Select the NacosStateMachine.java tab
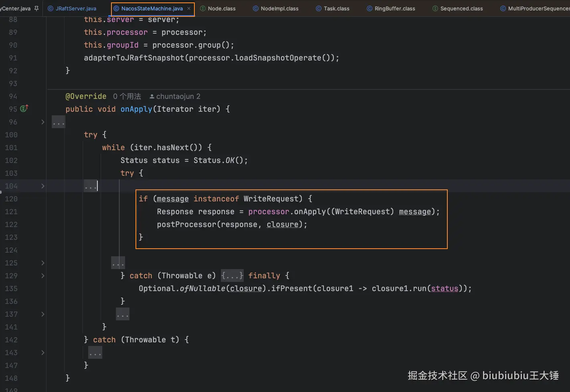 (152, 8)
